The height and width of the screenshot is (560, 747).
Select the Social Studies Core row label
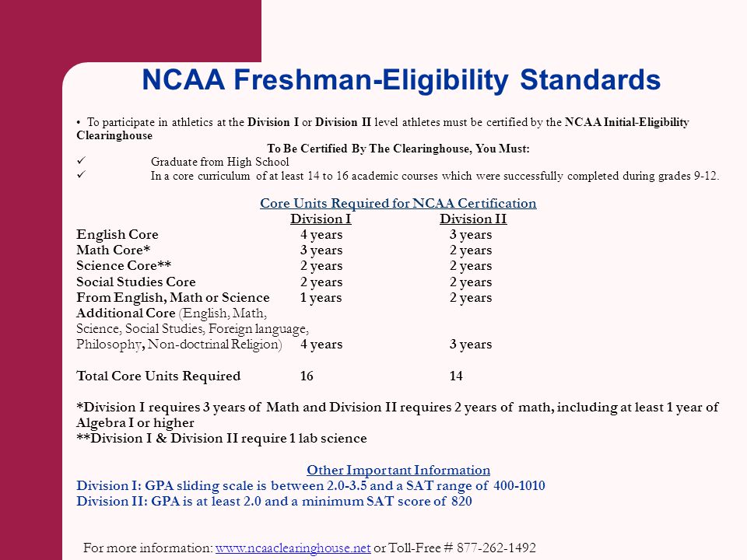(x=135, y=282)
